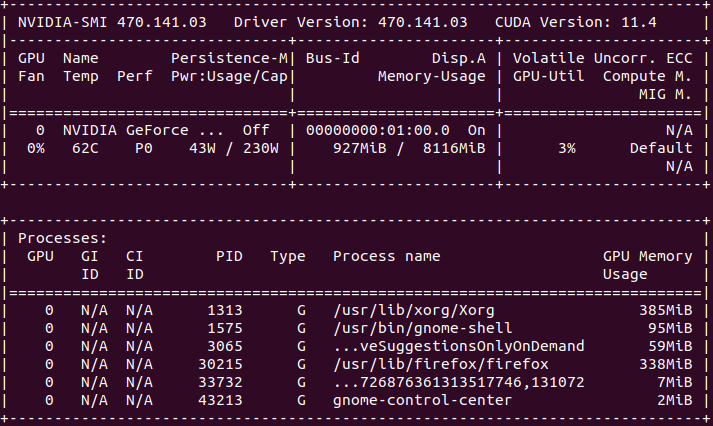Click the 62C temperature value
Screen dimensions: 713x426
85,149
